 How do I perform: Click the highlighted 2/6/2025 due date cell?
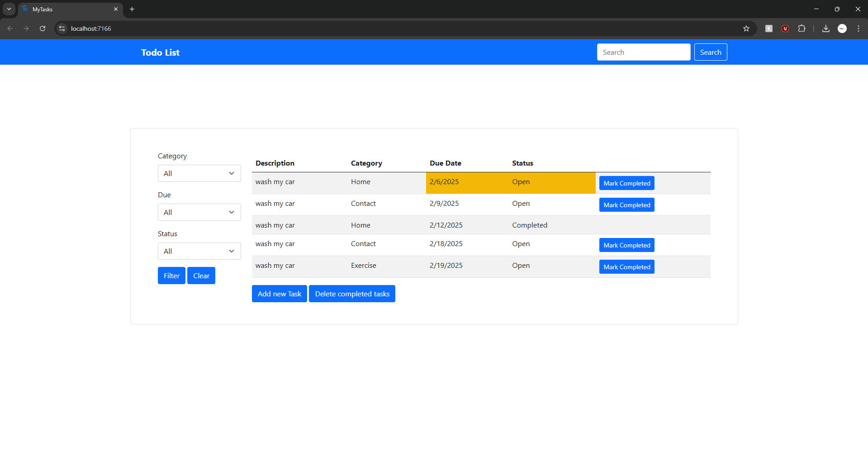pos(467,183)
